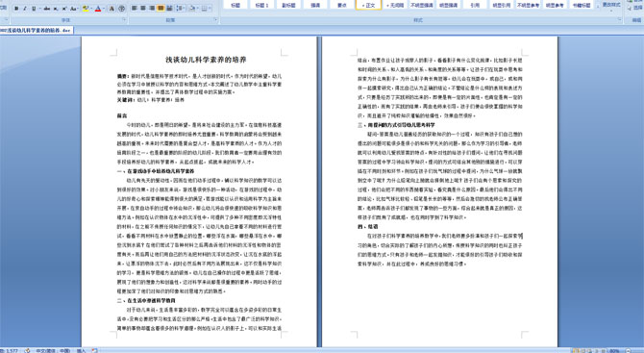Click the enclosed character icon
Image resolution: width=644 pixels, height=353 pixels.
pyautogui.click(x=121, y=9)
